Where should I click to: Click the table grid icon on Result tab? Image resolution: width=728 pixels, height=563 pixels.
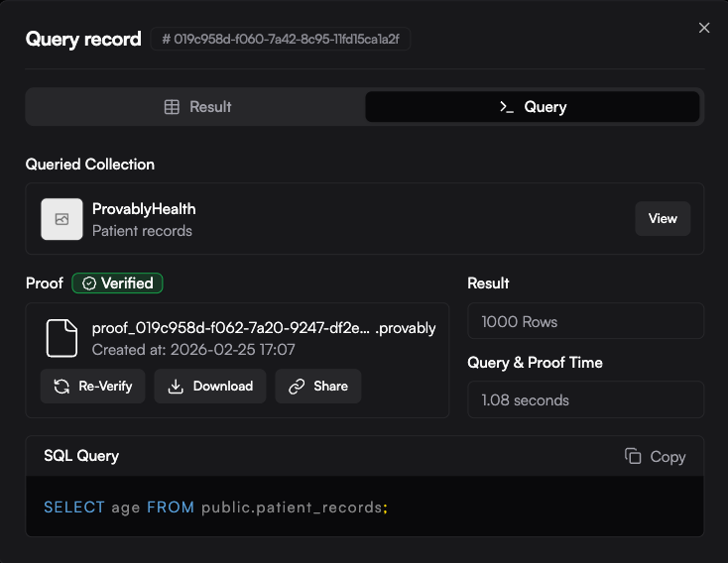click(172, 107)
